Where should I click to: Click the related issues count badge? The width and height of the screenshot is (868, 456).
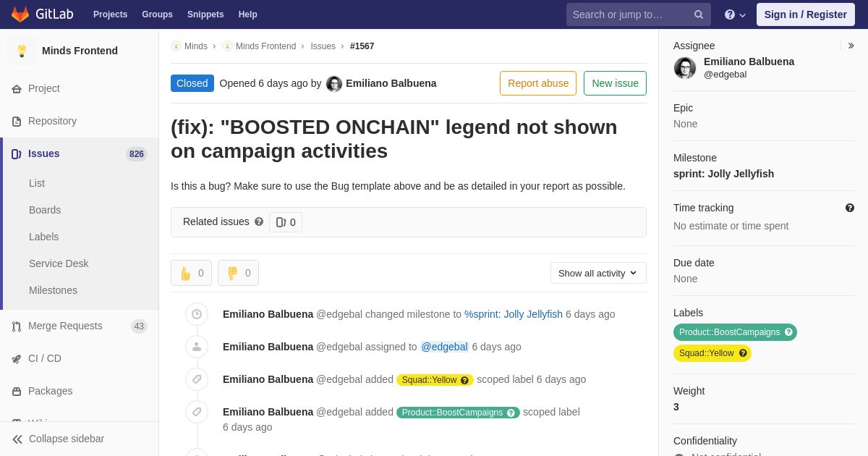pyautogui.click(x=286, y=222)
